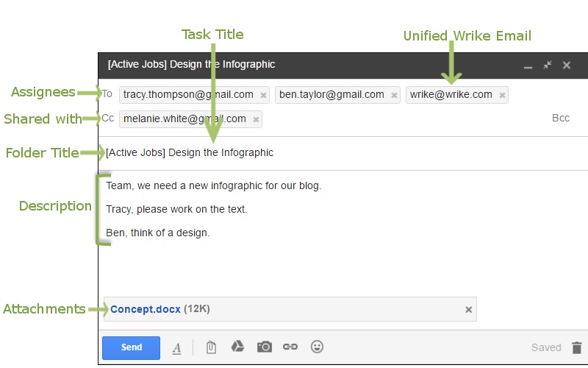The height and width of the screenshot is (368, 588).
Task: Minimize the compose window
Action: pos(528,68)
